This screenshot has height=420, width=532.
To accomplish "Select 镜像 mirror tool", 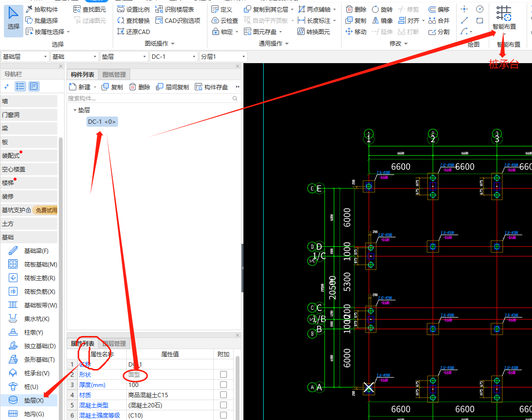I will tap(382, 21).
